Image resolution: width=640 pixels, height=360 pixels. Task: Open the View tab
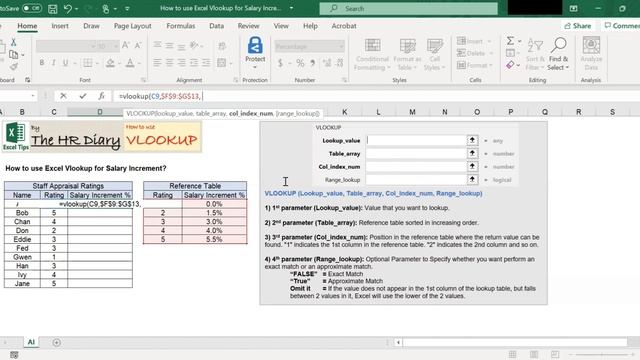coord(281,26)
